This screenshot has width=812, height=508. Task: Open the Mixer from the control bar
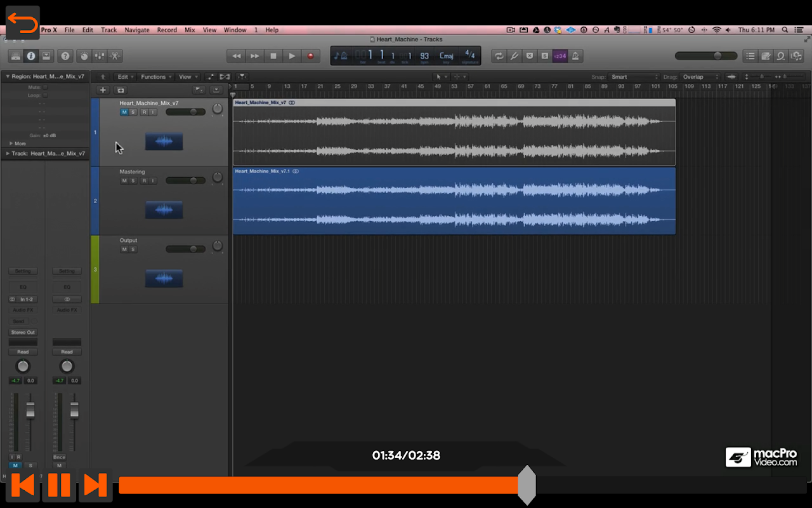point(100,56)
